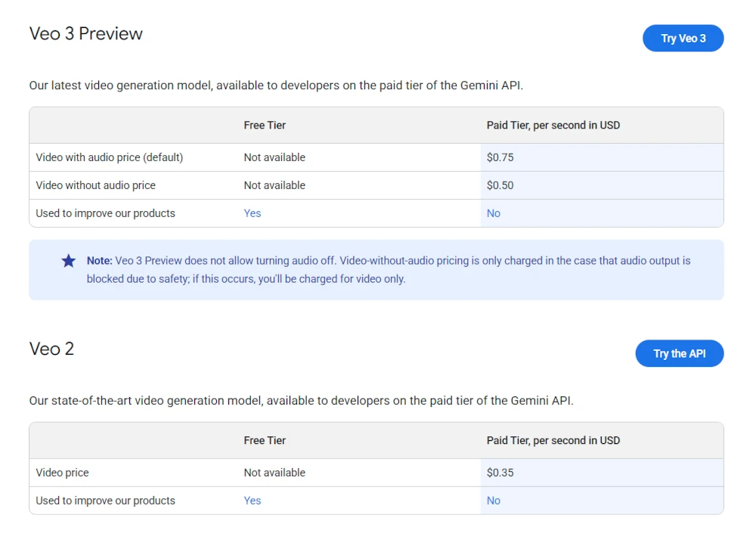Click 'Video price' row label in Veo 2 table
Viewport: 756px width, 537px height.
(62, 473)
